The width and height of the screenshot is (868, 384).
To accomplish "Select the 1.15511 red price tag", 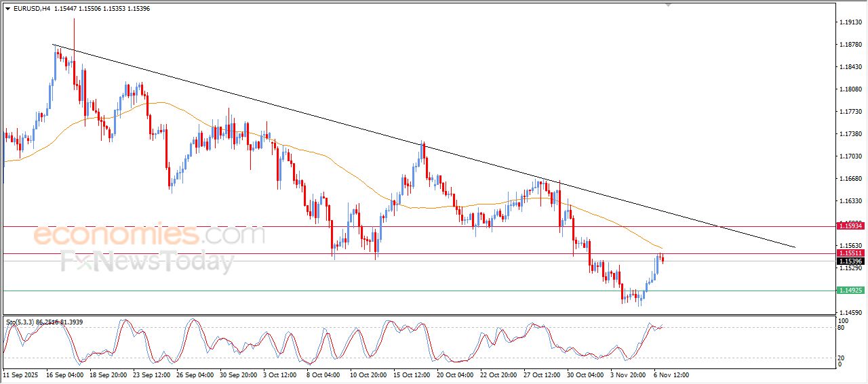I will coord(850,253).
